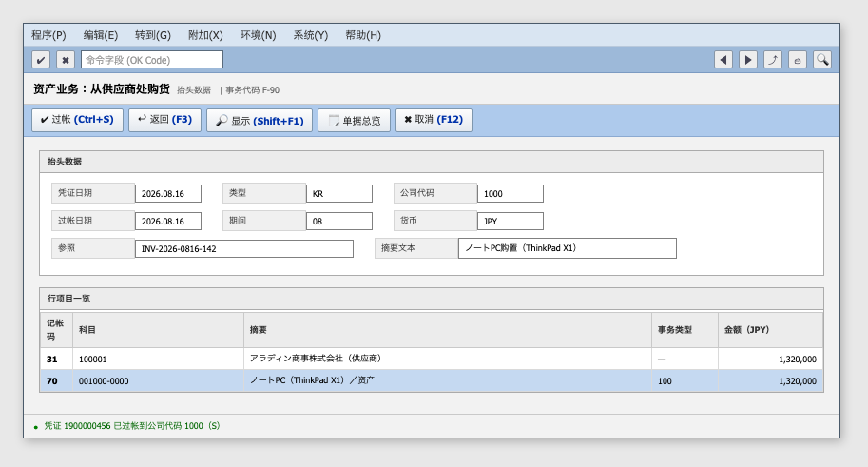The height and width of the screenshot is (467, 868).
Task: Focus the OK Code command field
Action: (152, 60)
